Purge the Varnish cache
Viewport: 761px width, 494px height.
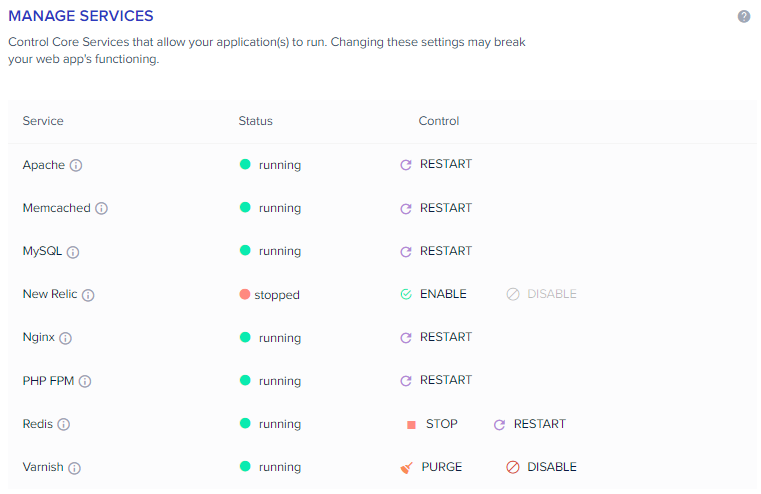[x=431, y=467]
